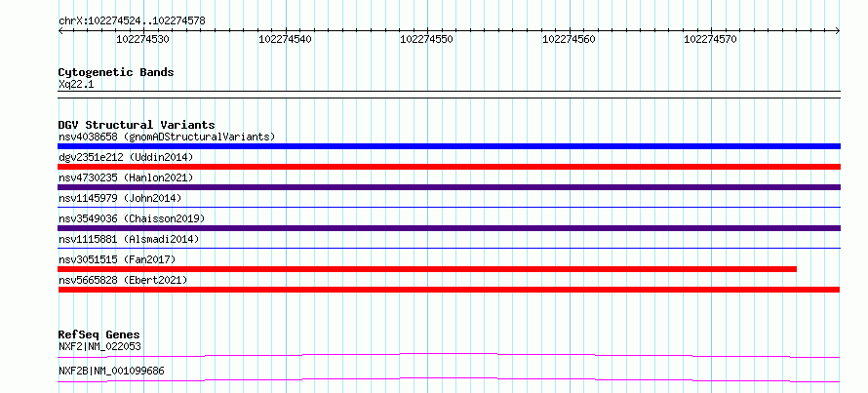The width and height of the screenshot is (868, 393).
Task: Click ruler position 102274550
Action: point(427,39)
